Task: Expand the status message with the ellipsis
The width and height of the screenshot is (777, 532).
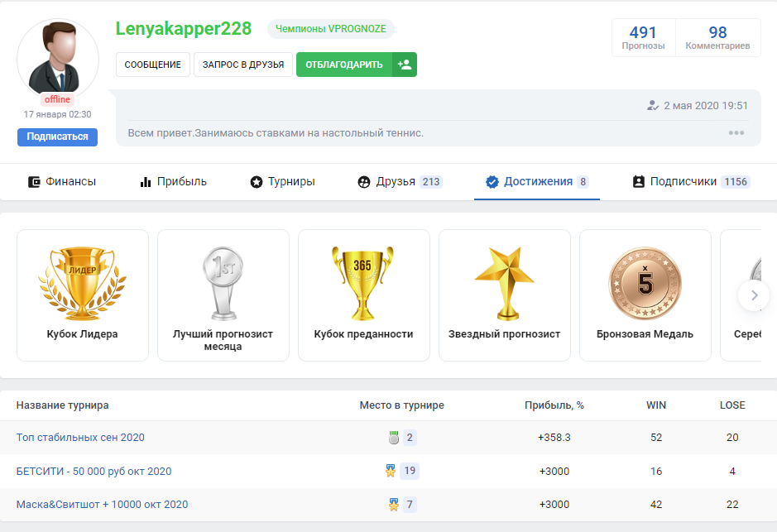Action: click(736, 132)
